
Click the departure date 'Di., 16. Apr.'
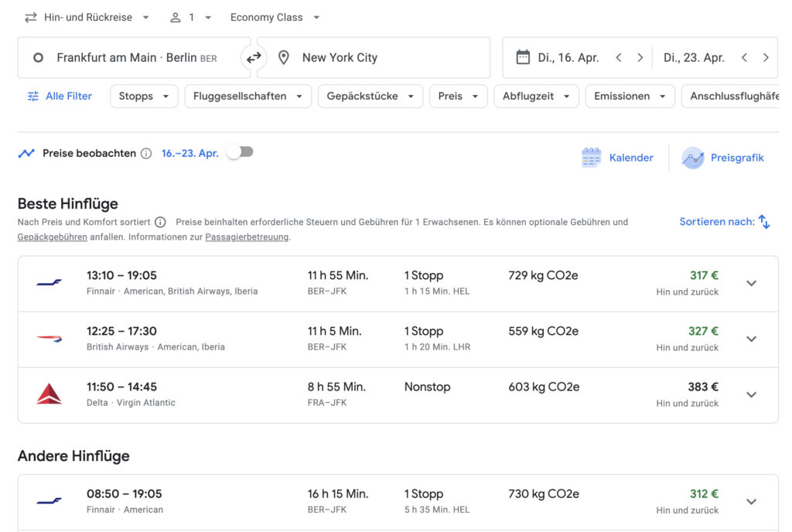click(x=568, y=57)
